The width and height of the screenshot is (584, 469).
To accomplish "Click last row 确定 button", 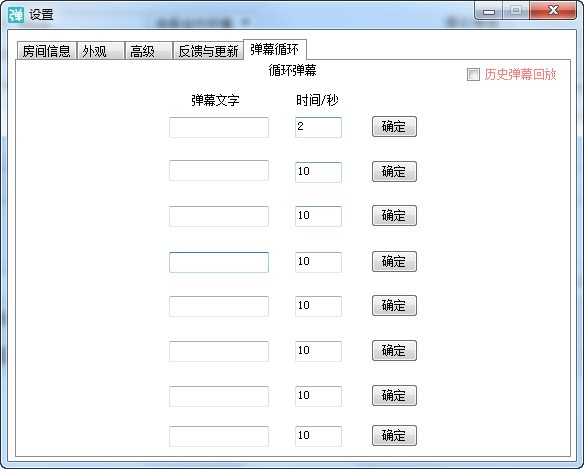I will click(x=394, y=435).
